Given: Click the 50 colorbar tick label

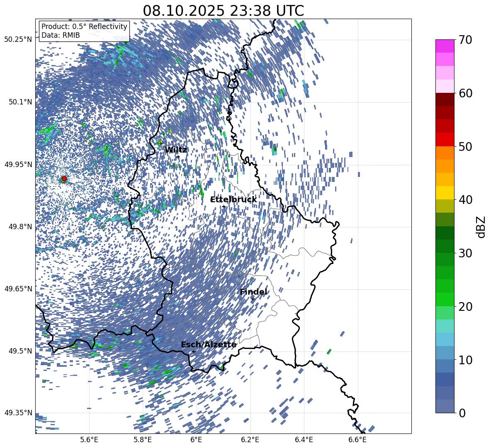Looking at the screenshot, I should [465, 146].
